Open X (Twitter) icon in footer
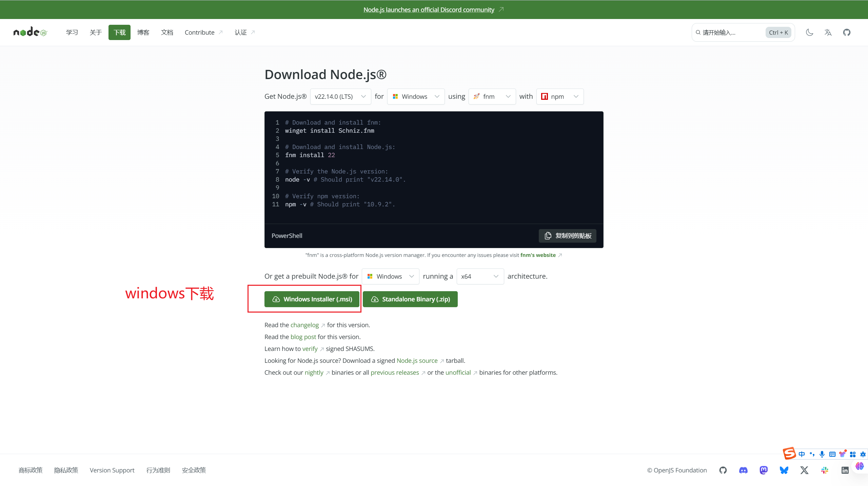This screenshot has width=868, height=486. coord(804,470)
